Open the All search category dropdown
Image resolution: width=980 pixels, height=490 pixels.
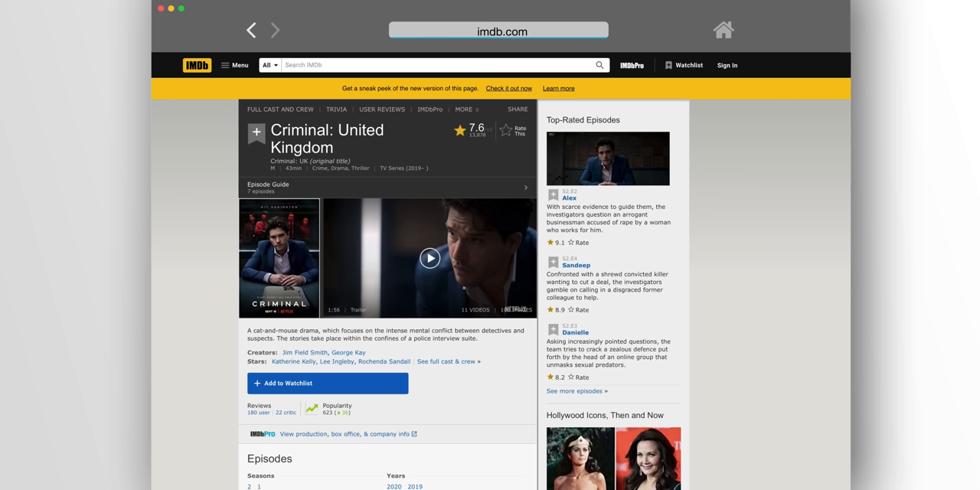(x=269, y=65)
